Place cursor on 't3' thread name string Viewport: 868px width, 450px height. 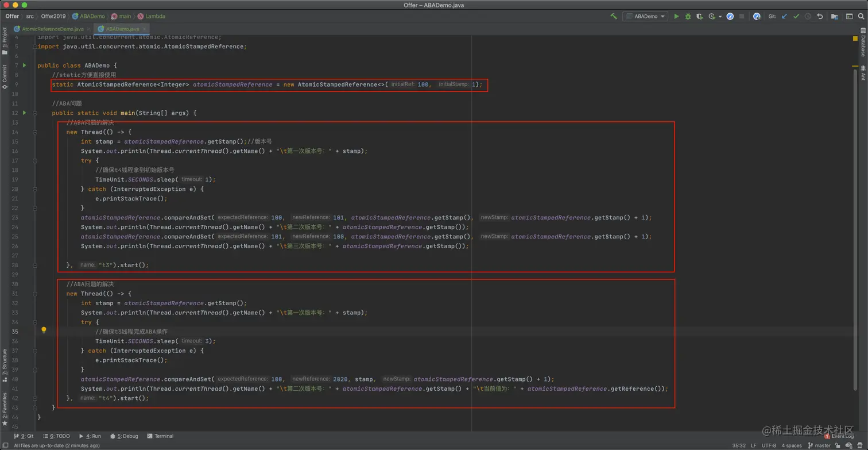pos(107,266)
